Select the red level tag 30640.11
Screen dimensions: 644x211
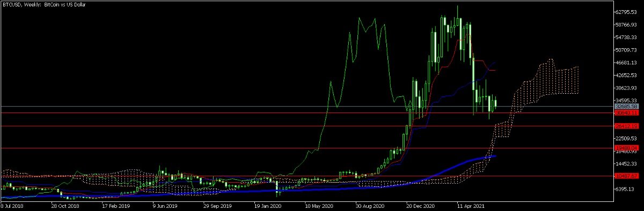click(x=627, y=113)
